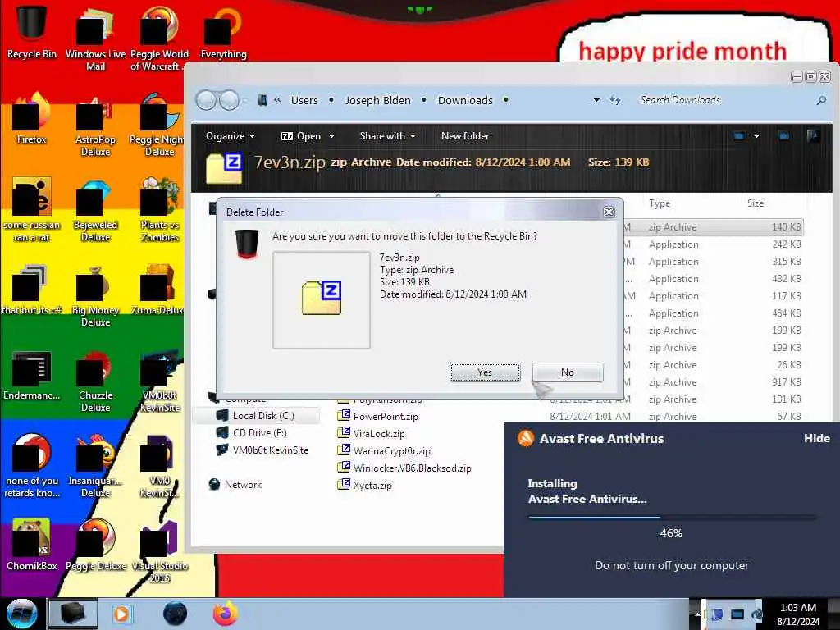Create a New folder
The width and height of the screenshot is (840, 630).
pyautogui.click(x=465, y=136)
